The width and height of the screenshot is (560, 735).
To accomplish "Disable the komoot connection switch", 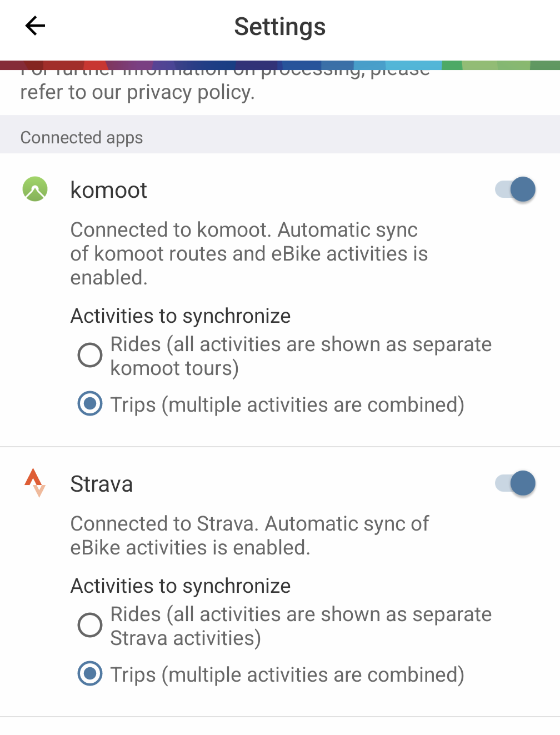I will tap(516, 189).
